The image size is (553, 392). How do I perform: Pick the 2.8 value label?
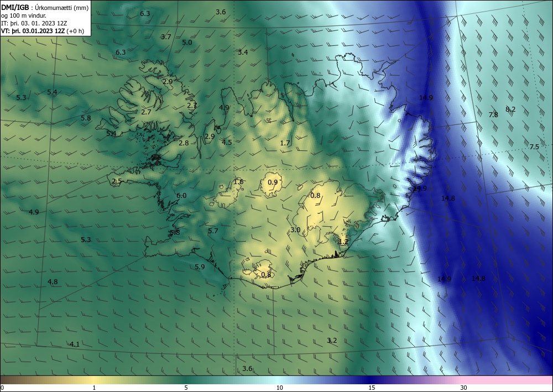[184, 143]
